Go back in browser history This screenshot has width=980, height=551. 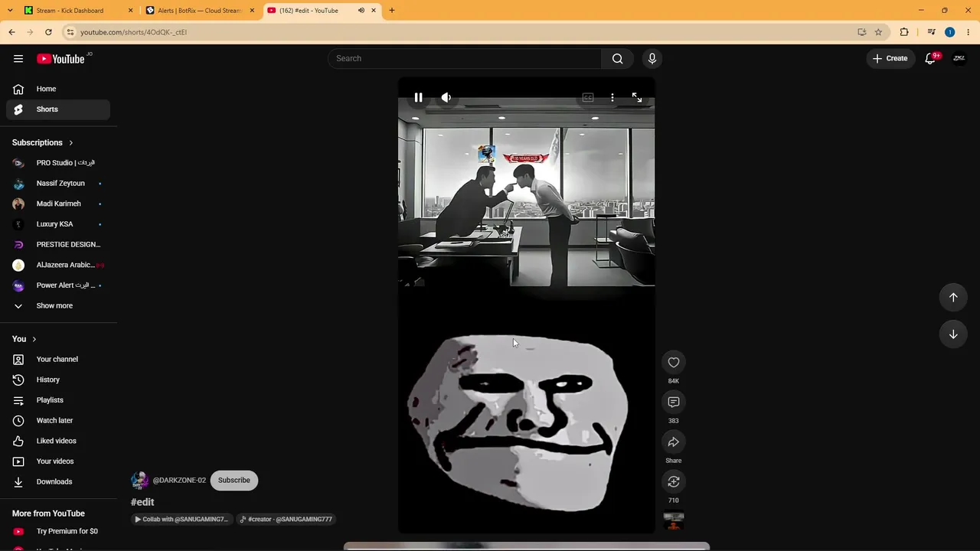pos(11,32)
